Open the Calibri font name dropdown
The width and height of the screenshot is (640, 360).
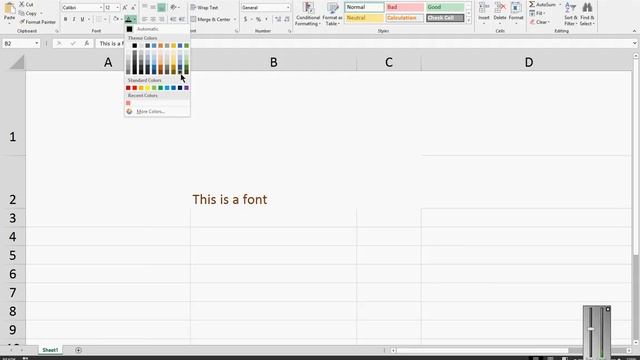click(101, 8)
